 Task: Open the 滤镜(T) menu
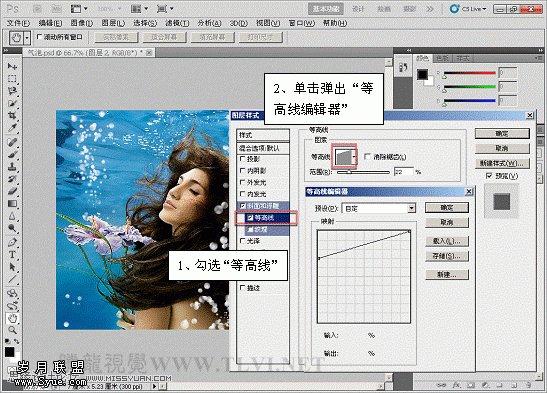[177, 23]
